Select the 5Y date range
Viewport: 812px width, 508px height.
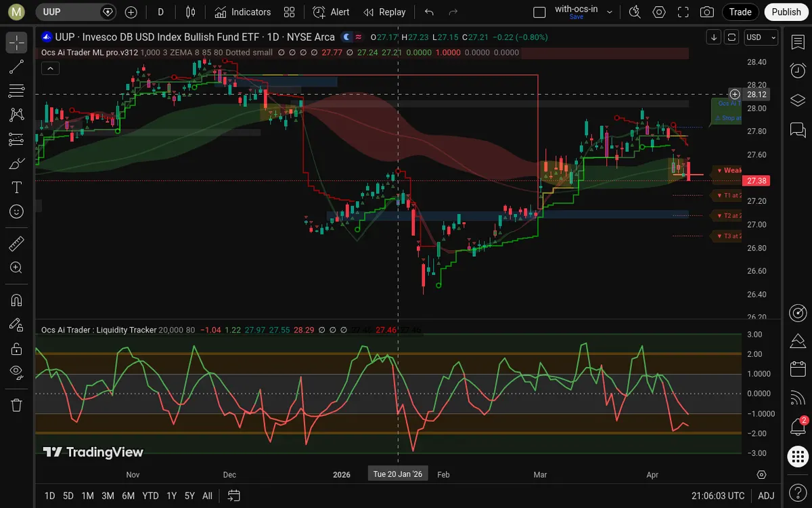(189, 496)
